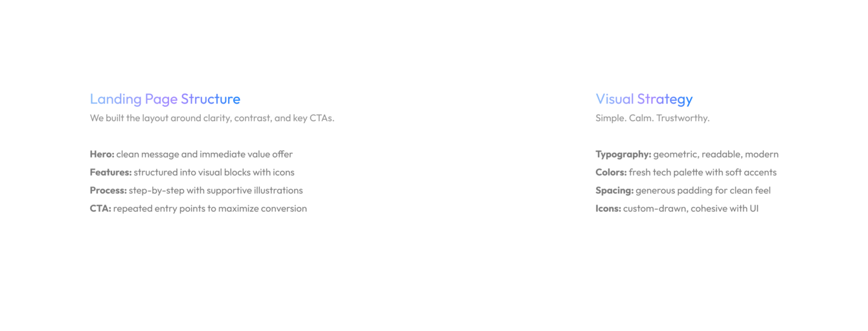The height and width of the screenshot is (331, 868).
Task: Click 'geometric, readable, modern' description text
Action: click(716, 154)
